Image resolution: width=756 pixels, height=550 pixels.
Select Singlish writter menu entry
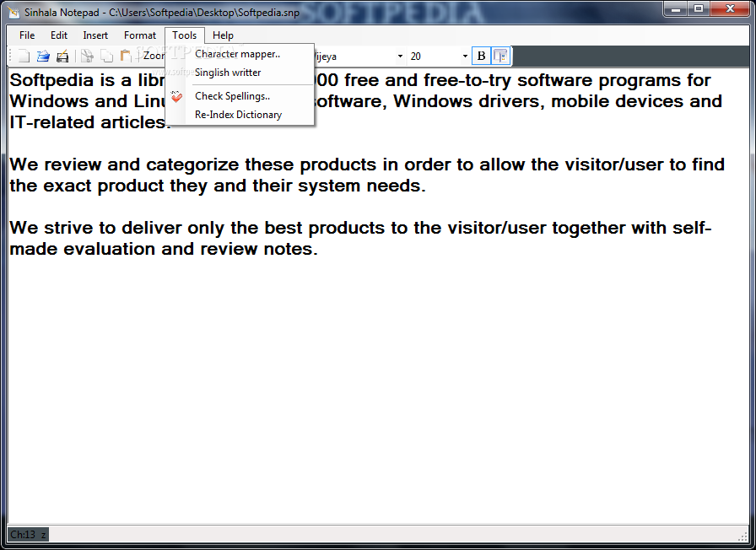pos(240,73)
